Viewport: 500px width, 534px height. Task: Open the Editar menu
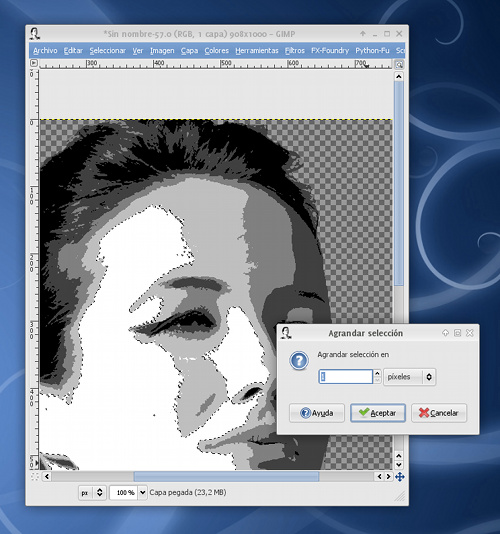tap(73, 51)
